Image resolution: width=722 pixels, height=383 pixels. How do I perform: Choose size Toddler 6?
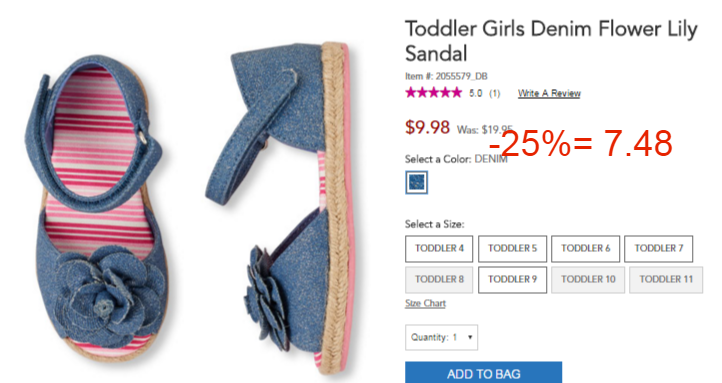coord(585,249)
